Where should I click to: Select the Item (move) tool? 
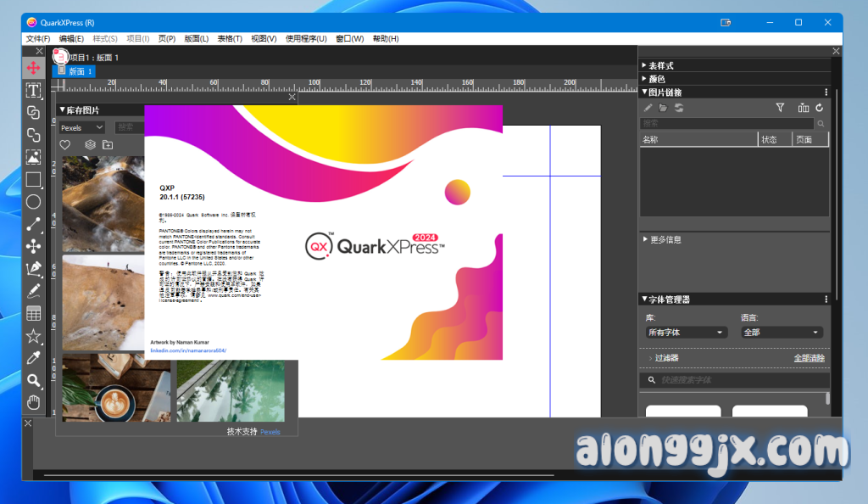click(33, 68)
